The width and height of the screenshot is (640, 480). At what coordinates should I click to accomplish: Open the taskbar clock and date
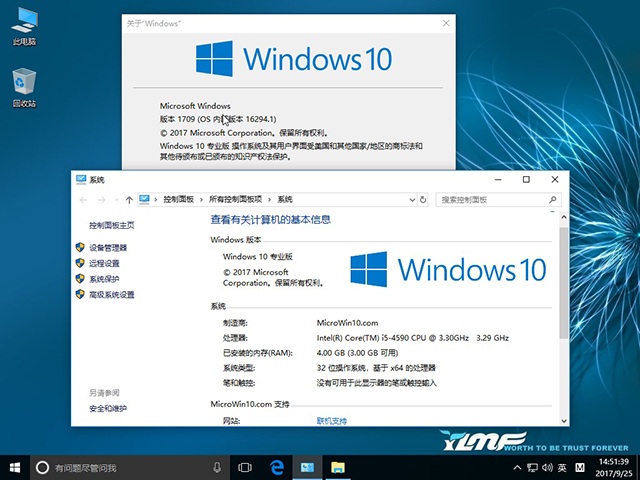tap(613, 468)
